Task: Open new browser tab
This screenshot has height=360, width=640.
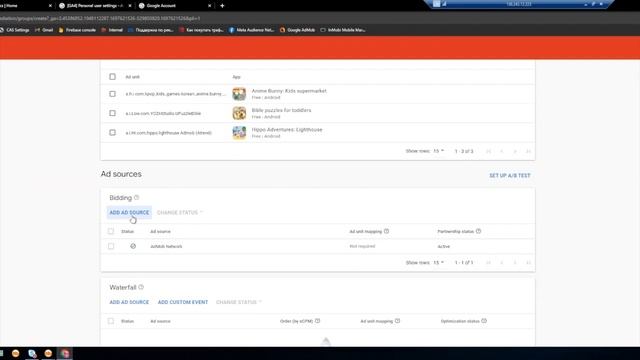Action: (222, 6)
